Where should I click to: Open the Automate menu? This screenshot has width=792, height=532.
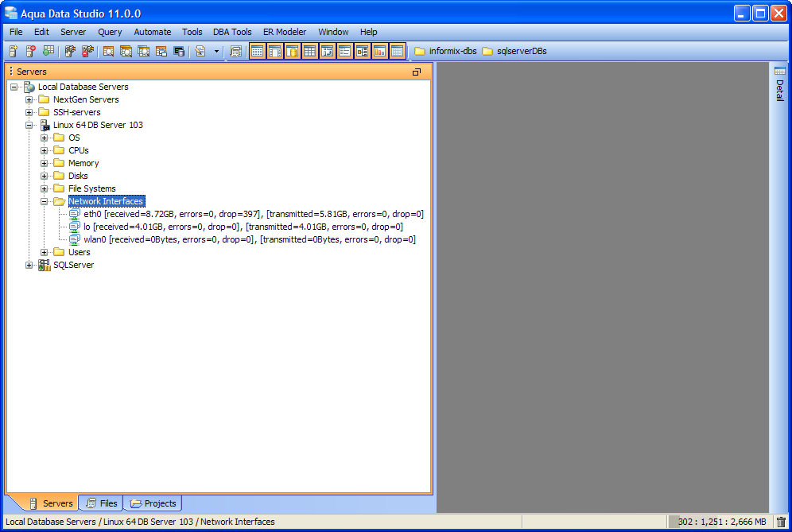coord(153,32)
